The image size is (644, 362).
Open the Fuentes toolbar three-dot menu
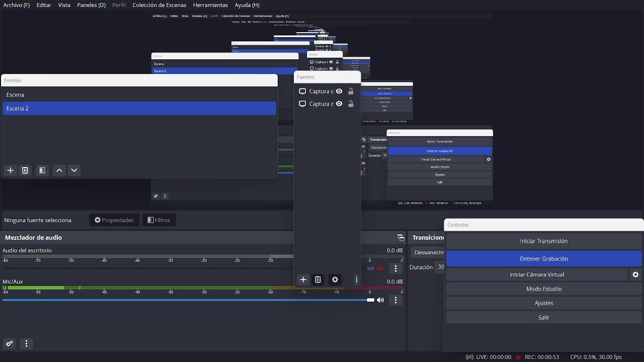point(356,280)
